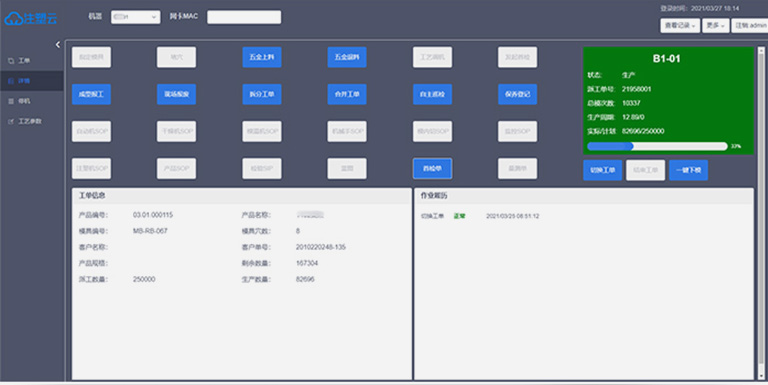Screen dimensions: 768x385
Task: Click the 切换工单 button
Action: click(602, 170)
